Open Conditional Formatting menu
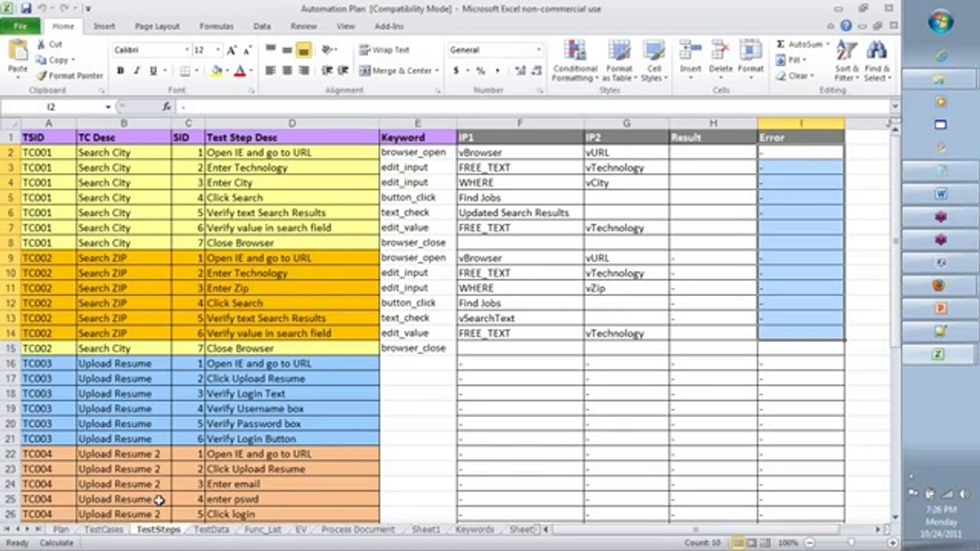The width and height of the screenshot is (980, 551). click(x=574, y=60)
